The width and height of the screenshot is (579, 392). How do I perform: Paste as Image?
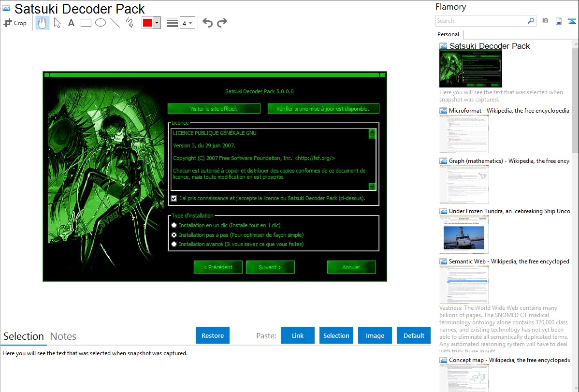point(375,335)
